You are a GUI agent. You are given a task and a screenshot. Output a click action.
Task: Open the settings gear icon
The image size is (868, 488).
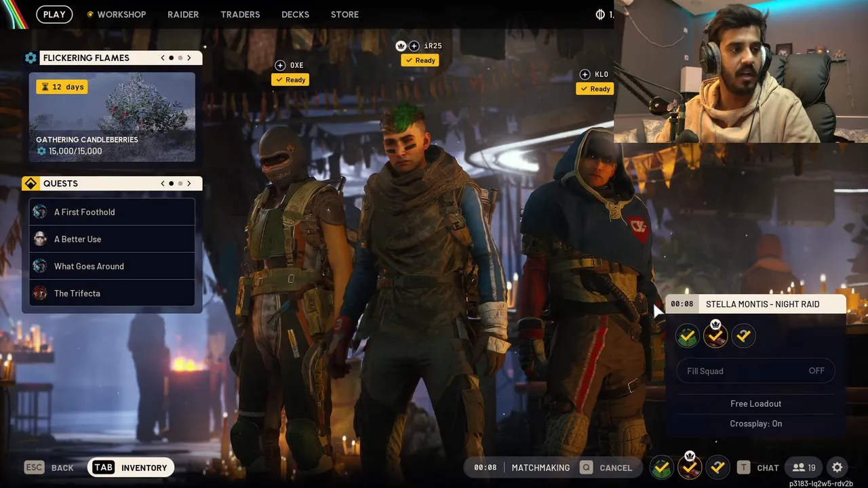pos(837,468)
